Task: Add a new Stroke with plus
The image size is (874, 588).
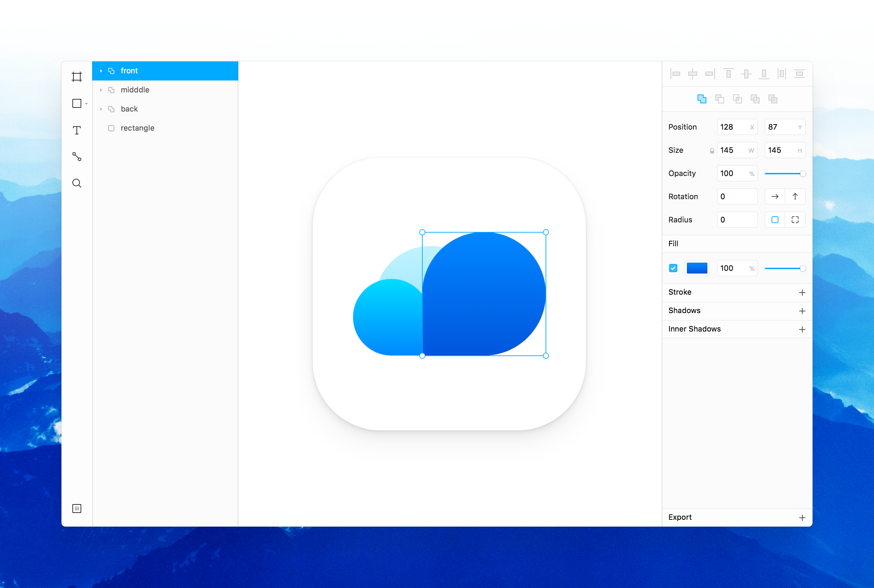Action: pos(802,293)
